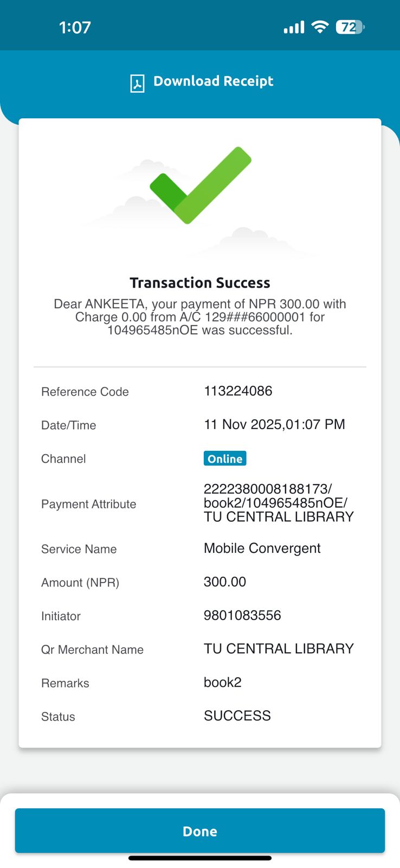
Task: Tap the Download Receipt link
Action: (213, 81)
